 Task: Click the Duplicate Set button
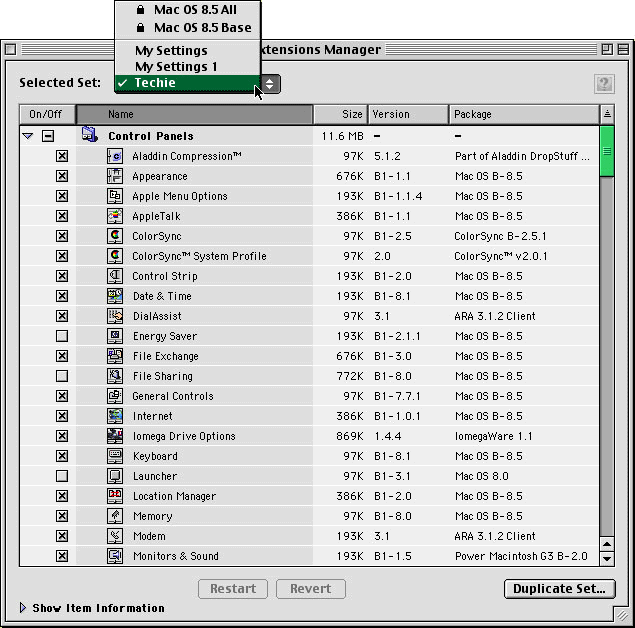[559, 589]
